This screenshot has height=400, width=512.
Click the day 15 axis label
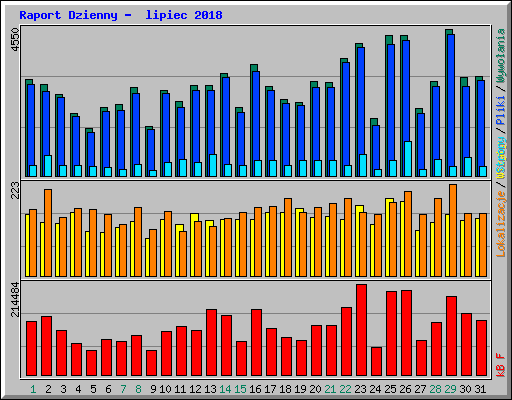coord(240,389)
